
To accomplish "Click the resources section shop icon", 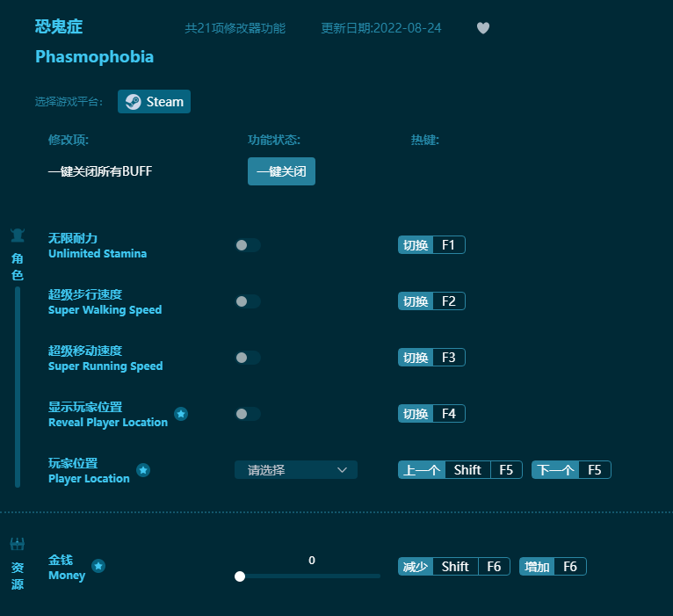I will pos(18,544).
